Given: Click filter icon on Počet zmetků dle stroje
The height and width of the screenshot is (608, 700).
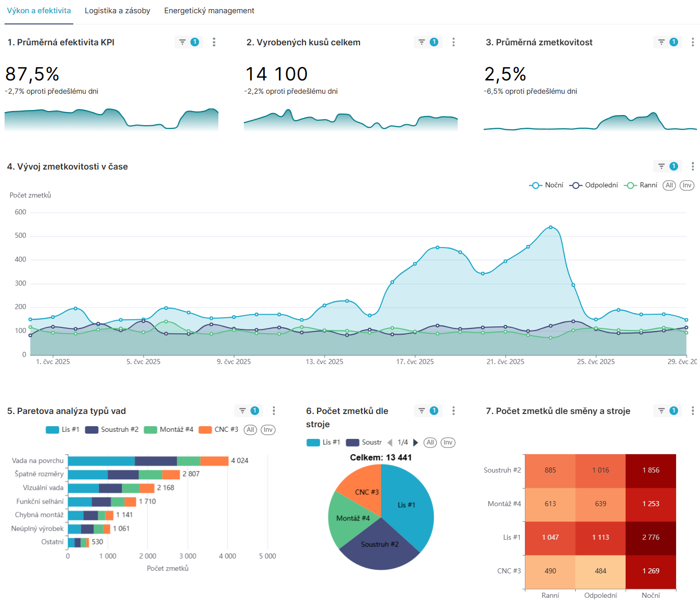Looking at the screenshot, I should click(x=421, y=410).
